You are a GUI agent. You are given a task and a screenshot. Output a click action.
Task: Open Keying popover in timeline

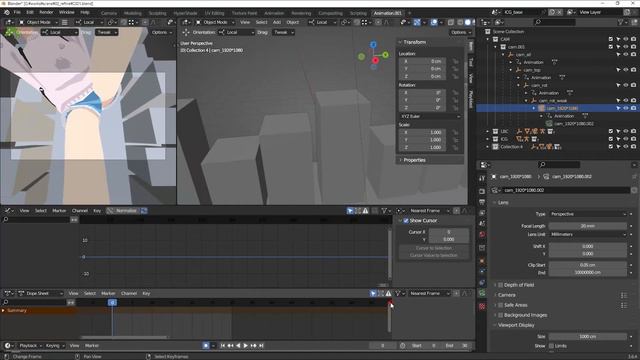tap(55, 346)
